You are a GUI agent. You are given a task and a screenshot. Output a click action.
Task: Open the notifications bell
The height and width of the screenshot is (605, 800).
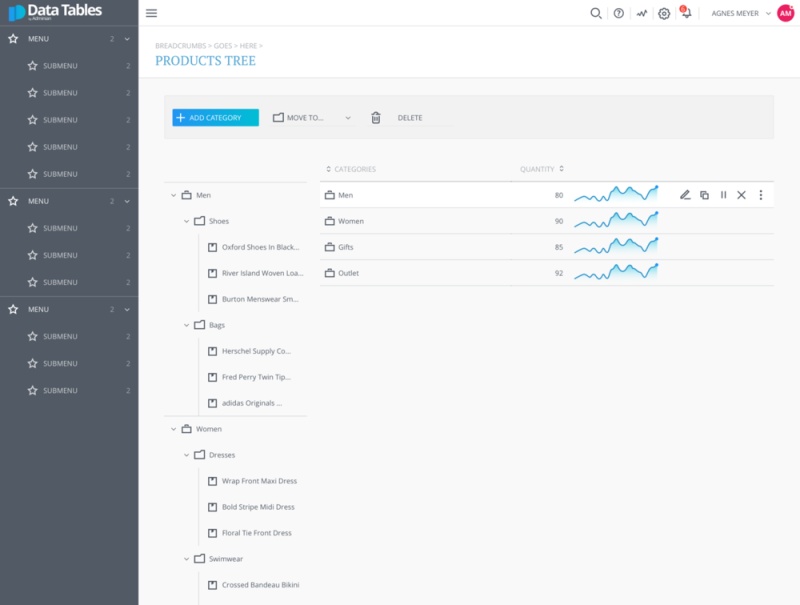(x=686, y=13)
